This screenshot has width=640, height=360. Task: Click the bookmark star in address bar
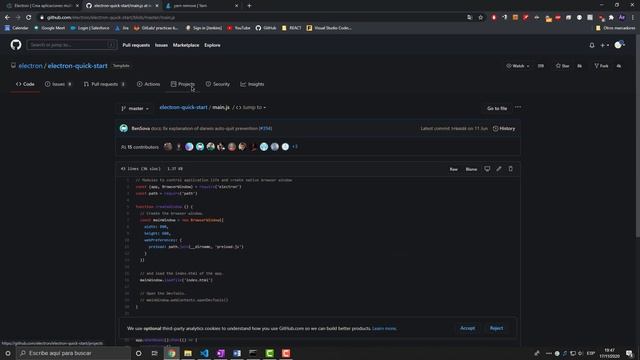[480, 18]
